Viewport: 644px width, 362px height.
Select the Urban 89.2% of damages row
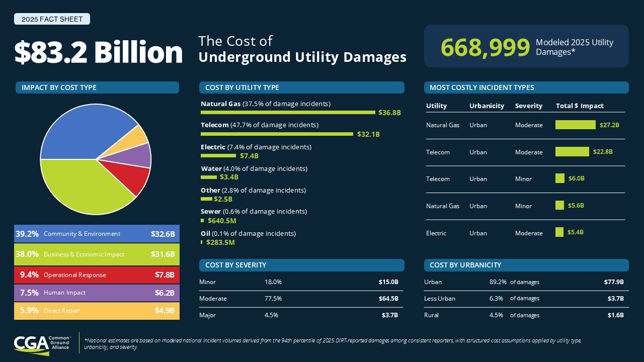[x=526, y=282]
